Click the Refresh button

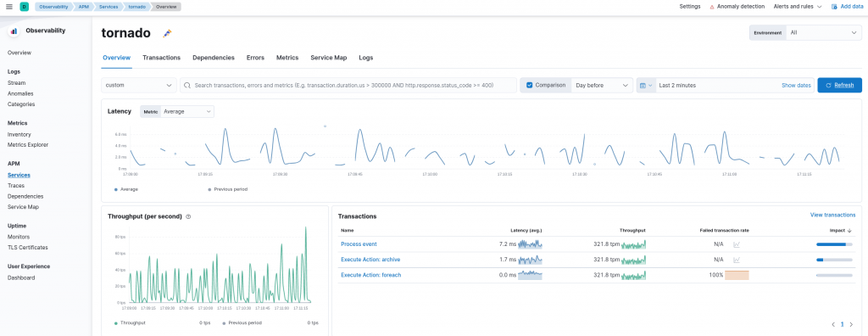pos(839,86)
